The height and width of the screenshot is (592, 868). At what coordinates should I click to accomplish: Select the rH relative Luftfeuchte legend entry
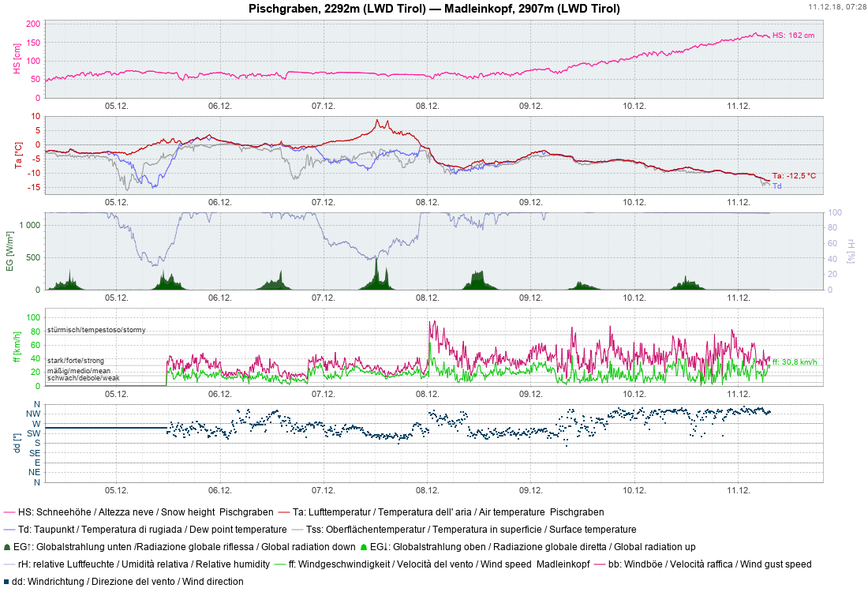point(137,564)
